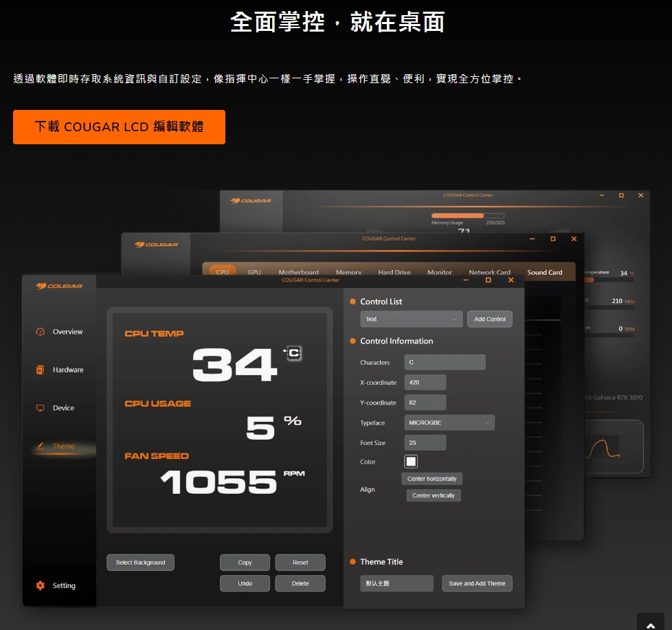Click the Overview gauge icon in sidebar
Viewport: 672px width, 630px height.
pyautogui.click(x=40, y=332)
